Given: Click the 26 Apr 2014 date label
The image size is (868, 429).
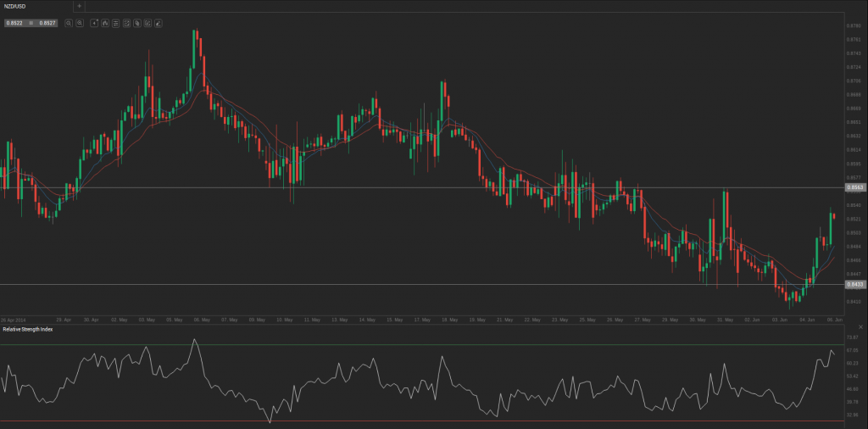Looking at the screenshot, I should click(x=14, y=320).
